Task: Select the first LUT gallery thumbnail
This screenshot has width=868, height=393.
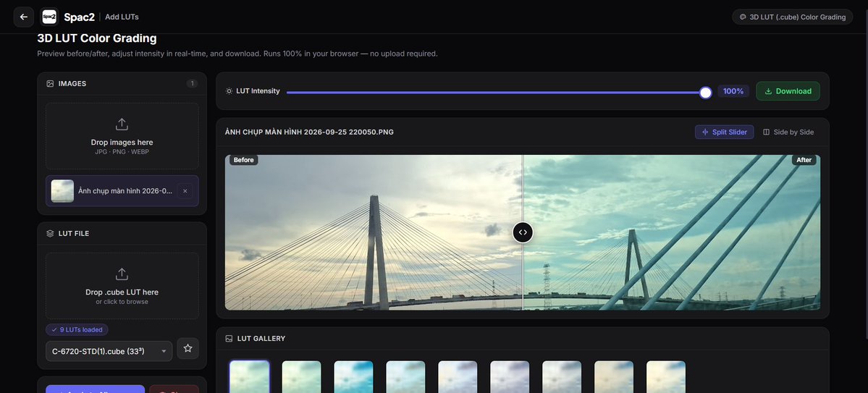Action: 250,377
